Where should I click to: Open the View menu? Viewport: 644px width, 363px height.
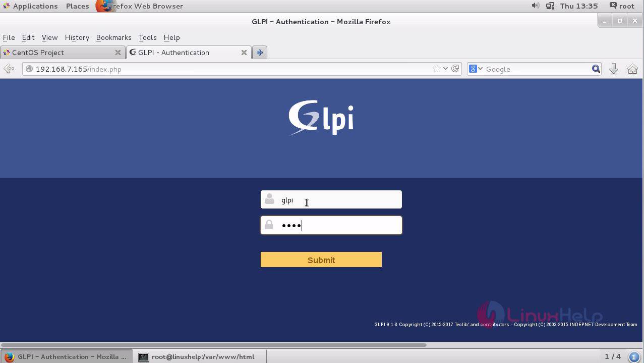49,37
